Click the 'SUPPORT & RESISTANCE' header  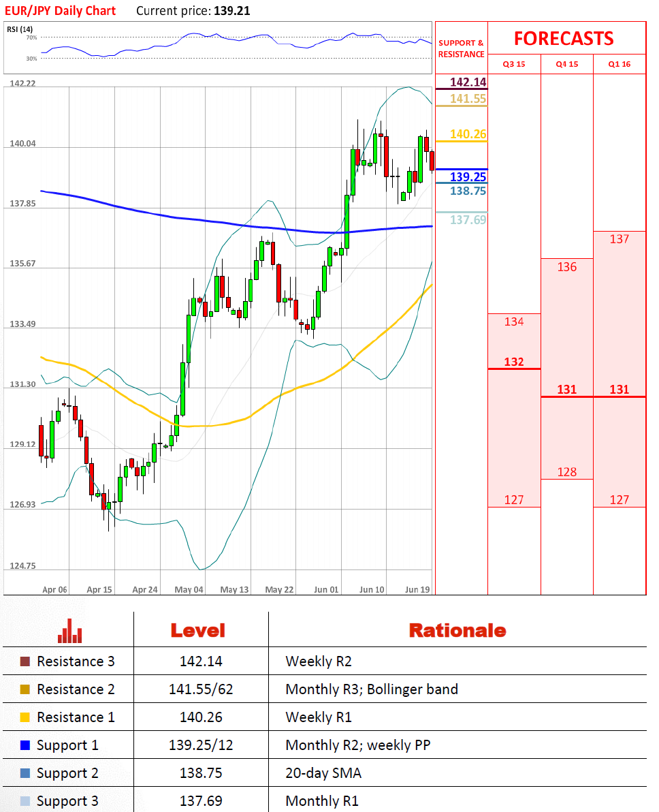click(462, 48)
